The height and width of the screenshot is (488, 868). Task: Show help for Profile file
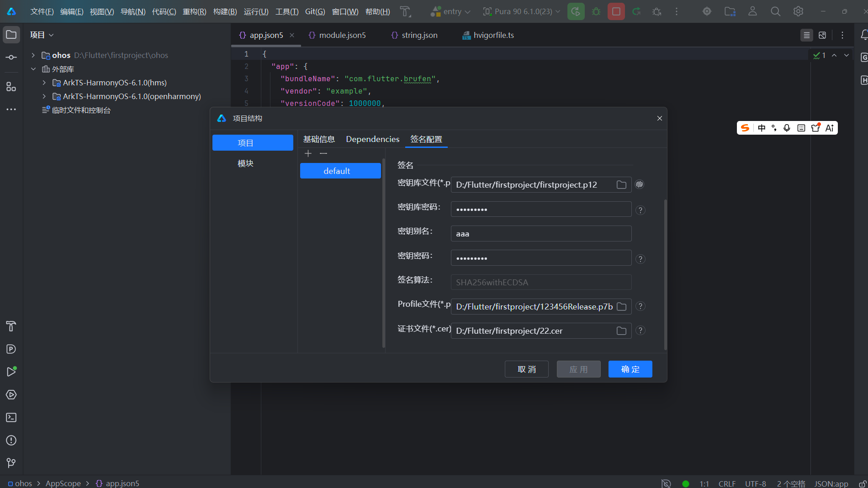point(640,306)
